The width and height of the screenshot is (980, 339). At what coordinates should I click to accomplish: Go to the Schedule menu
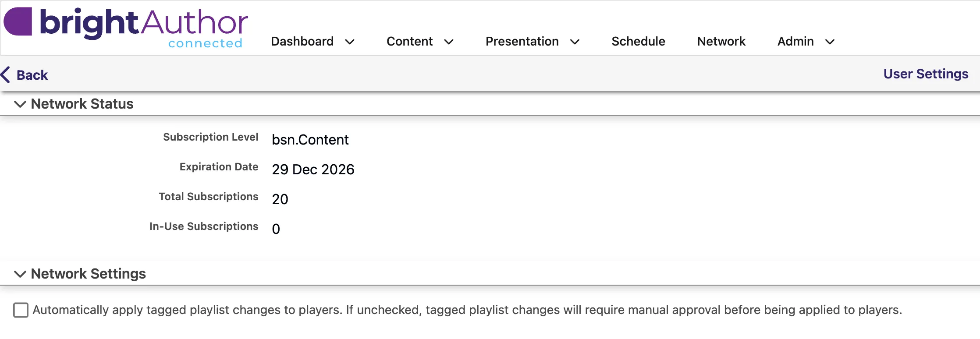638,41
